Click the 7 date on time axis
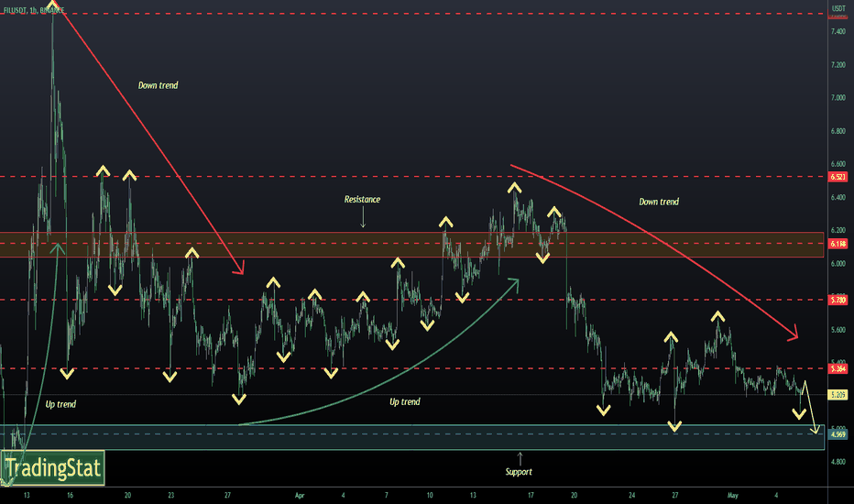This screenshot has width=854, height=504. [386, 495]
